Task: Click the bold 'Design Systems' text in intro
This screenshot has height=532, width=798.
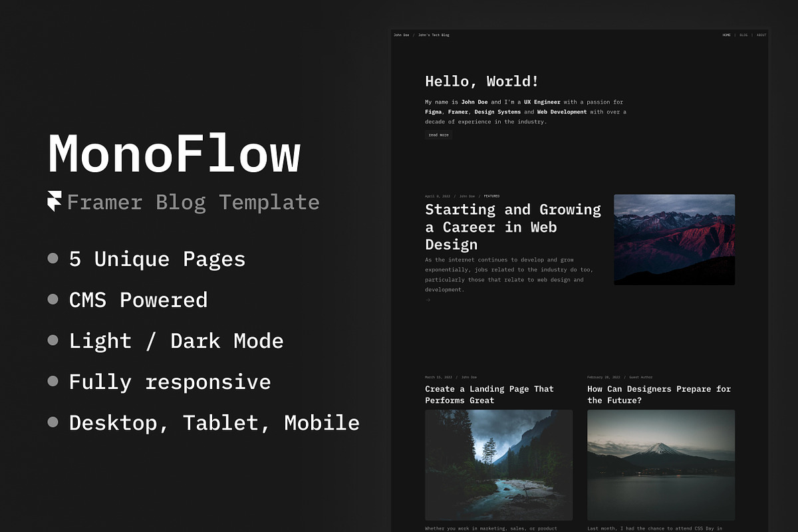Action: click(x=498, y=112)
